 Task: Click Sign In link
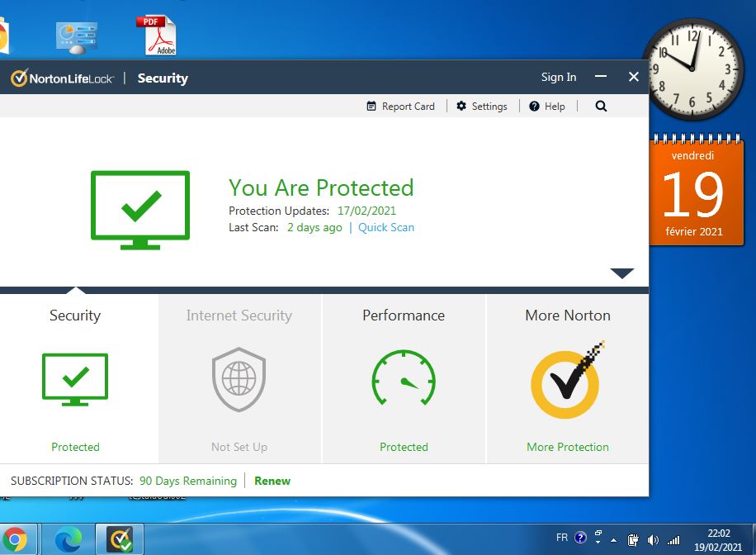click(x=558, y=77)
